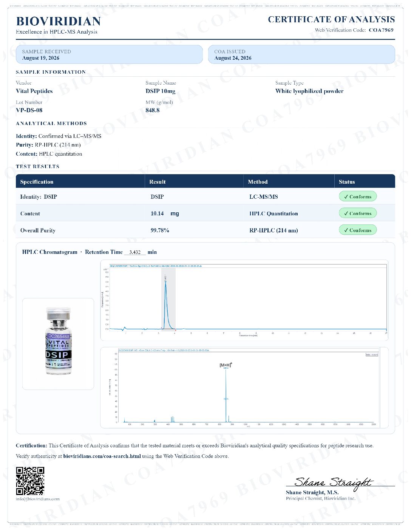Click the Method column header
The image size is (411, 532).
(x=258, y=182)
